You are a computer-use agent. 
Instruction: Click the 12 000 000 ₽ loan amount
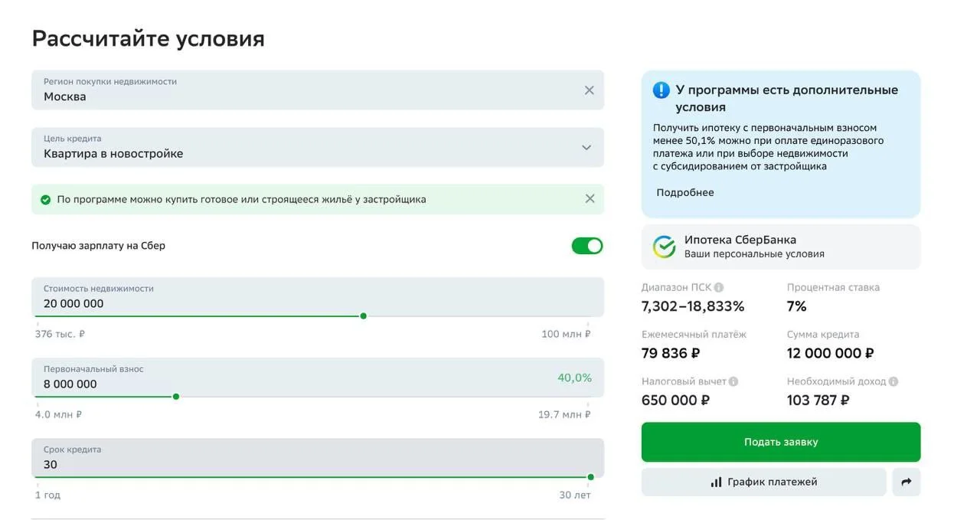[831, 353]
